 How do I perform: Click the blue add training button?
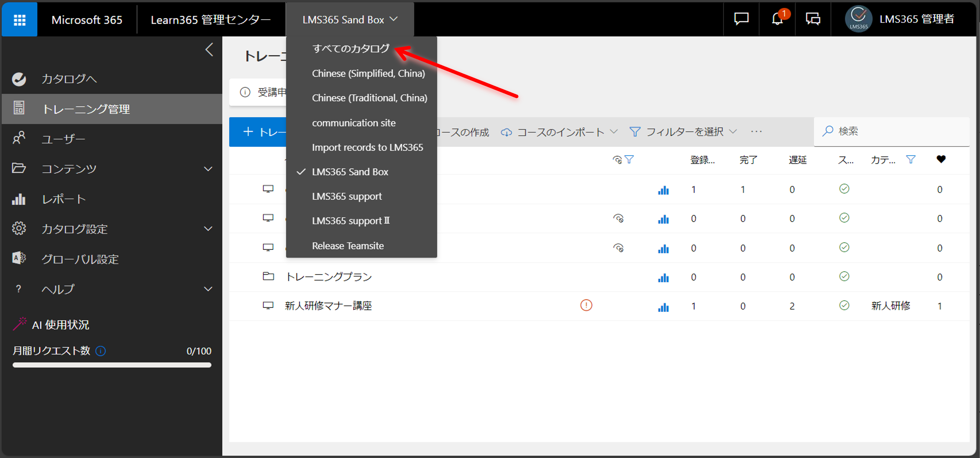coord(258,132)
